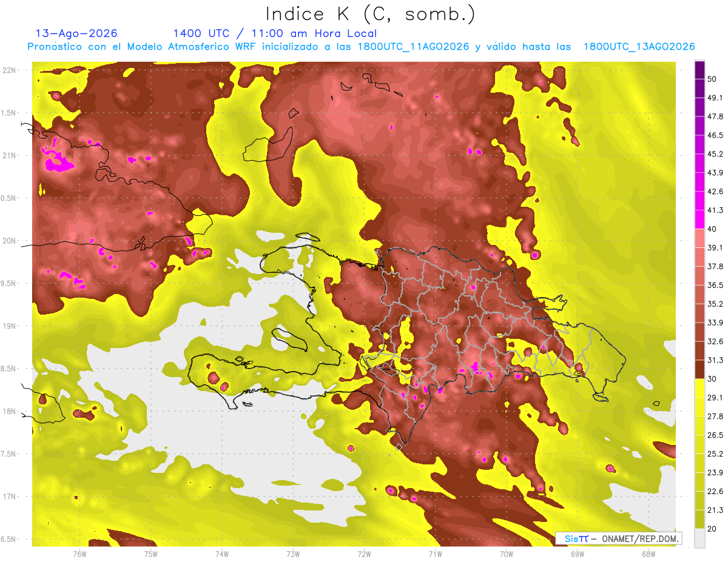Screen dimensions: 728x562
Task: Click the "Indice K (C, somb.)" title
Action: pos(371,13)
